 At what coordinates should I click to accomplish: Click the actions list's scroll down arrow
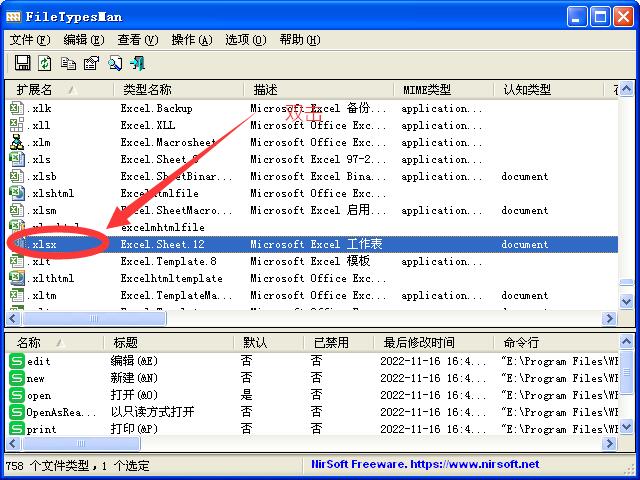pos(627,427)
